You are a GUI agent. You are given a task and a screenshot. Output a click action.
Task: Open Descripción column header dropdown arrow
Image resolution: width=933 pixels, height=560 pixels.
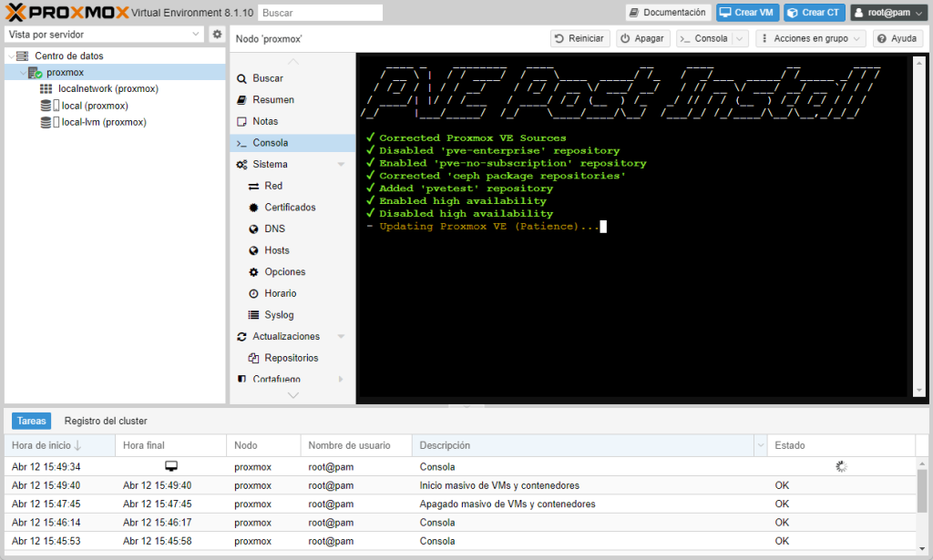(x=761, y=445)
